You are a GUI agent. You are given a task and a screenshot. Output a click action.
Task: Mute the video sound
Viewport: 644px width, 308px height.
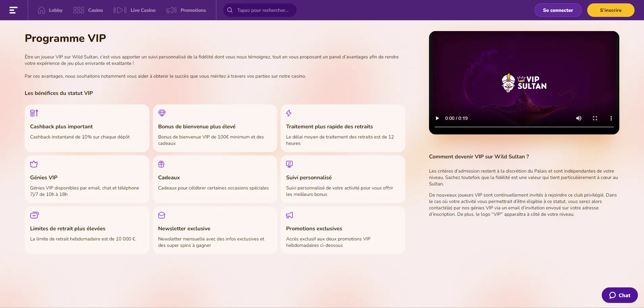579,118
